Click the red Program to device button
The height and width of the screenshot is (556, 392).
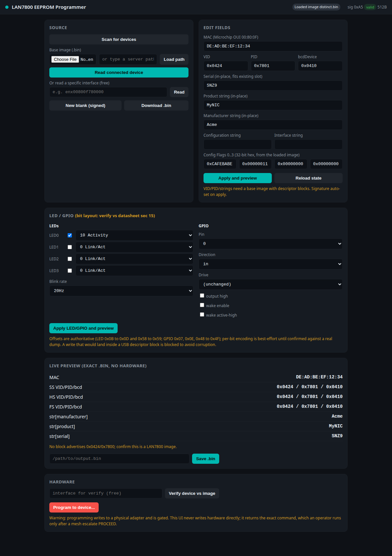(x=74, y=507)
